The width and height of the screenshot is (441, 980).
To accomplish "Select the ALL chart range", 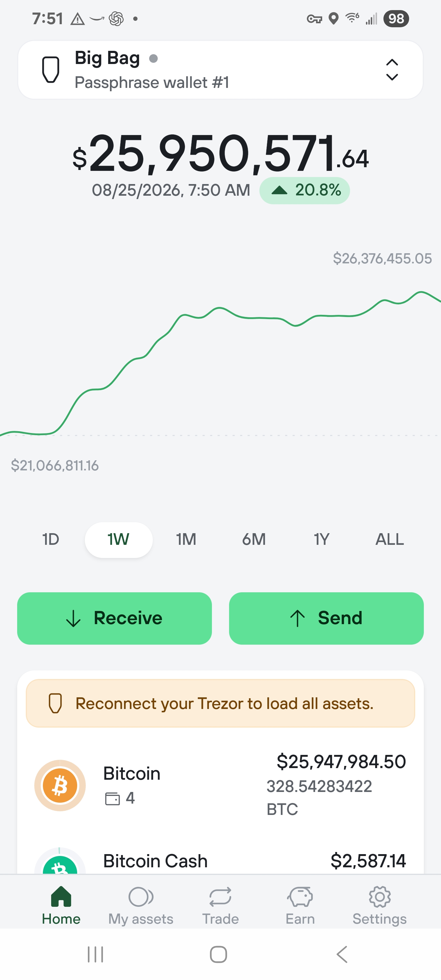I will point(390,539).
